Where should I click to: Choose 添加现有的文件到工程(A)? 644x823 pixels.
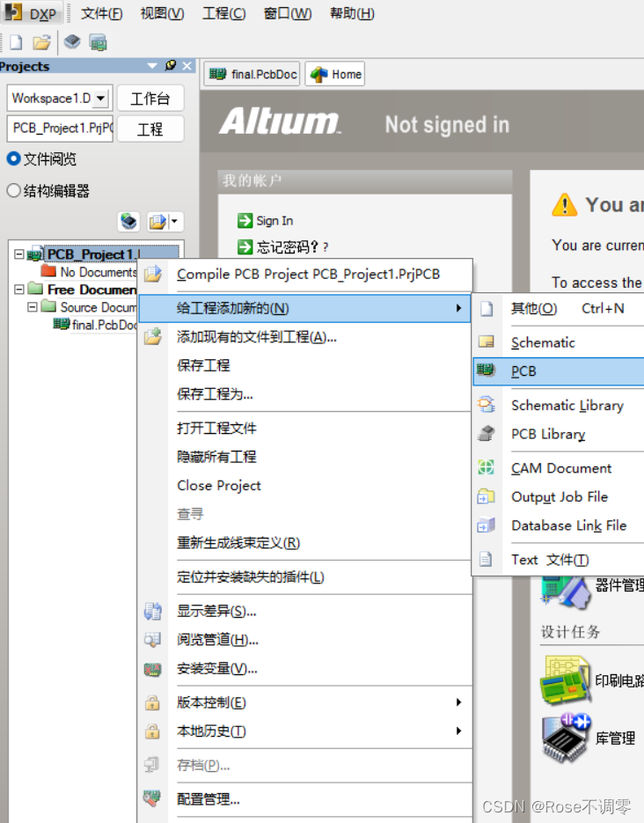305,337
